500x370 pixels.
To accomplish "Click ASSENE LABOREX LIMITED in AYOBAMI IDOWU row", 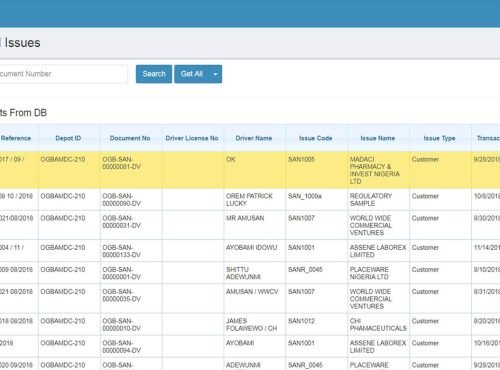I will 378,251.
